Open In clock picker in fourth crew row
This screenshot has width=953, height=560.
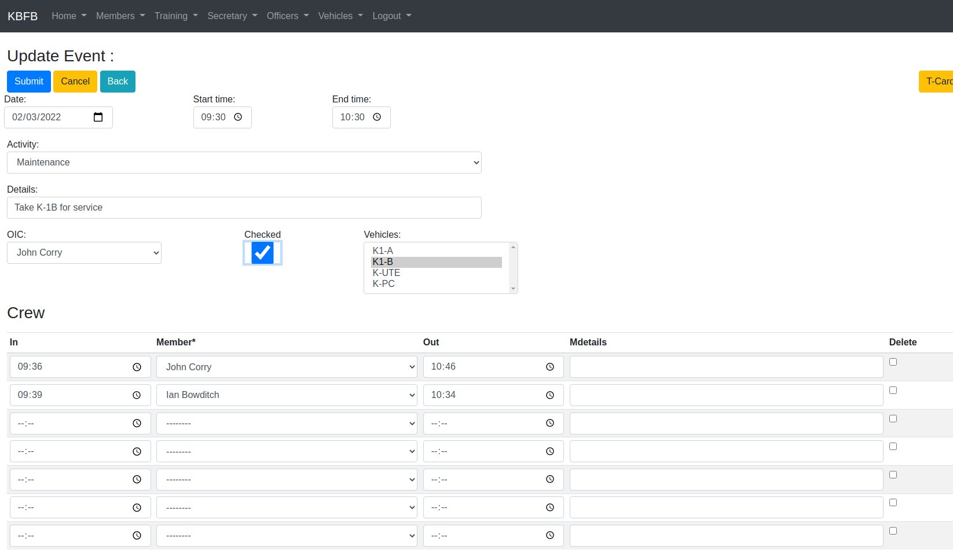137,452
